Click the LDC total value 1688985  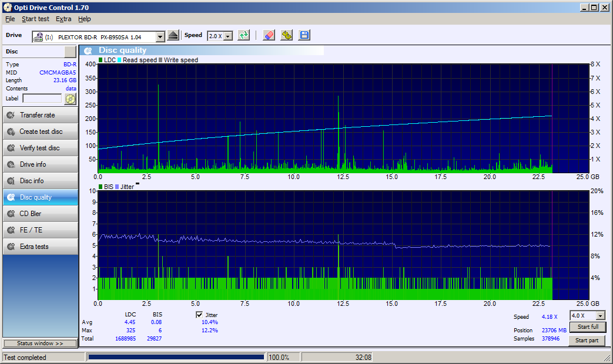coord(126,338)
